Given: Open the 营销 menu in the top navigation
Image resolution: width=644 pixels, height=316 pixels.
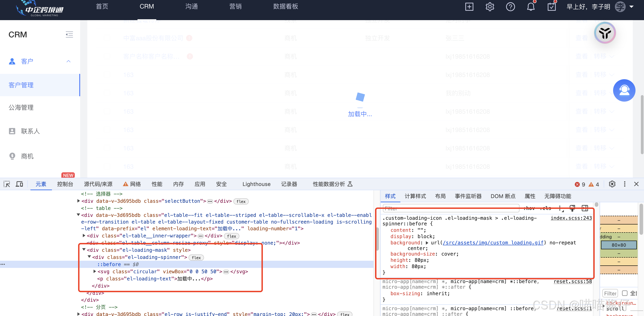Looking at the screenshot, I should point(235,6).
